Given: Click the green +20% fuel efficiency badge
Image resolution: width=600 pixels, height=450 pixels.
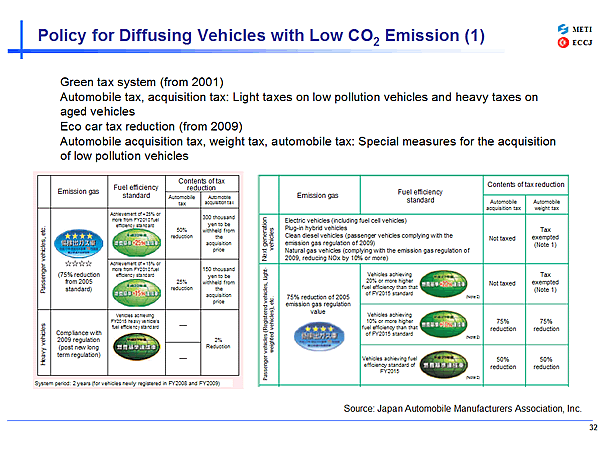Looking at the screenshot, I should click(x=443, y=284).
